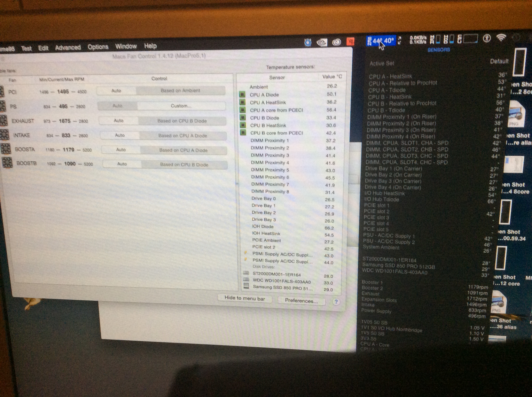Viewport: 532px width, 397px height.
Task: Set PCI fan to Auto control
Action: pos(116,91)
